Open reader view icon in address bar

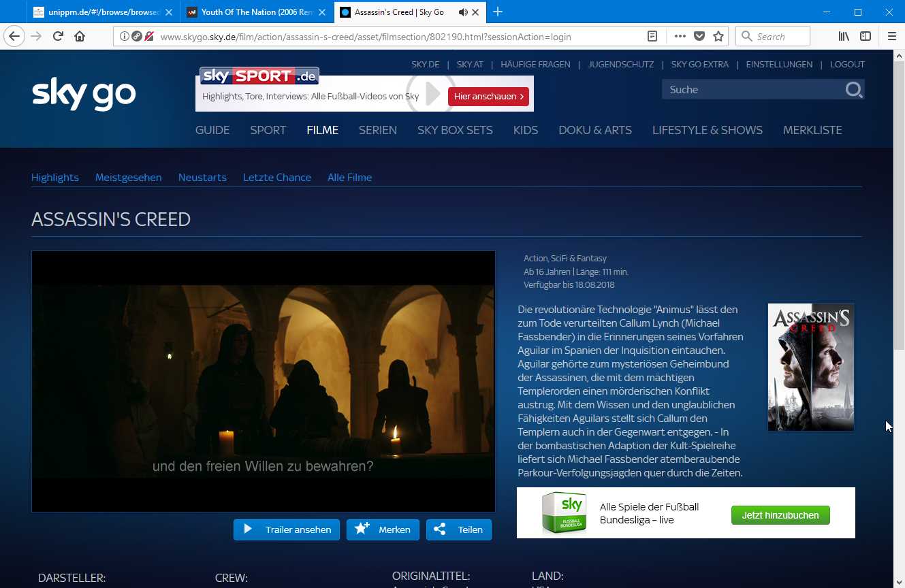(x=652, y=36)
